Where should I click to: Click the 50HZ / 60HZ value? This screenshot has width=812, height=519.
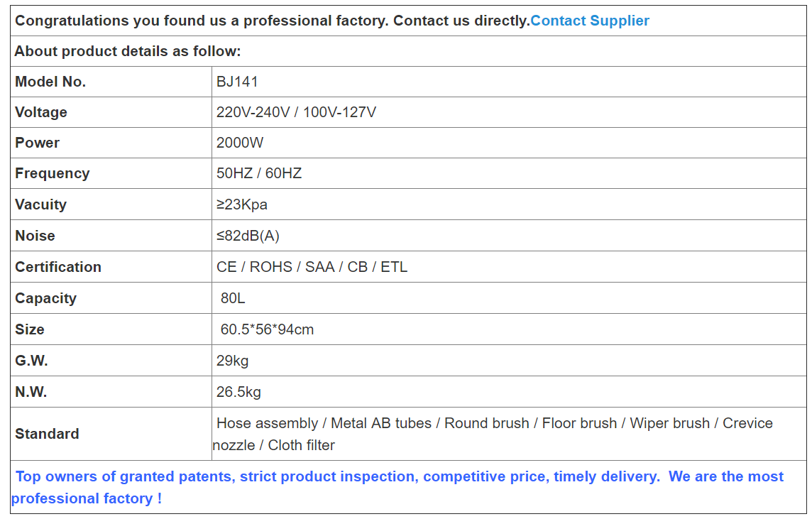click(x=259, y=173)
